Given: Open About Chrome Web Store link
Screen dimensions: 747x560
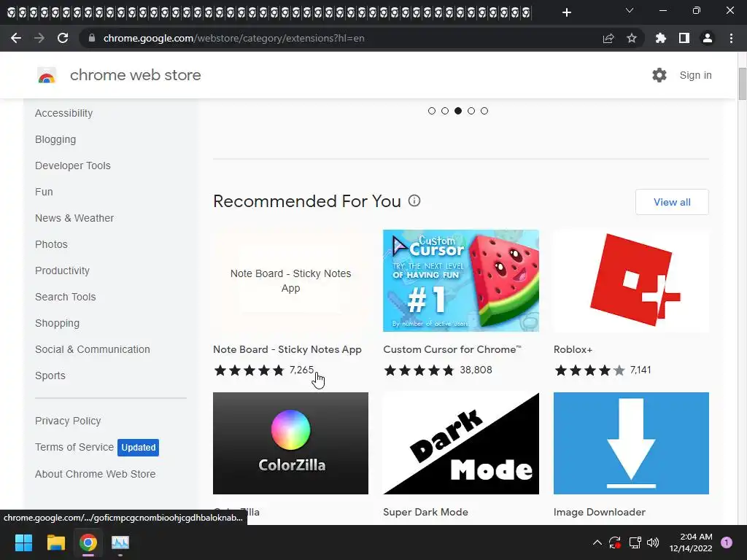Looking at the screenshot, I should tap(96, 474).
